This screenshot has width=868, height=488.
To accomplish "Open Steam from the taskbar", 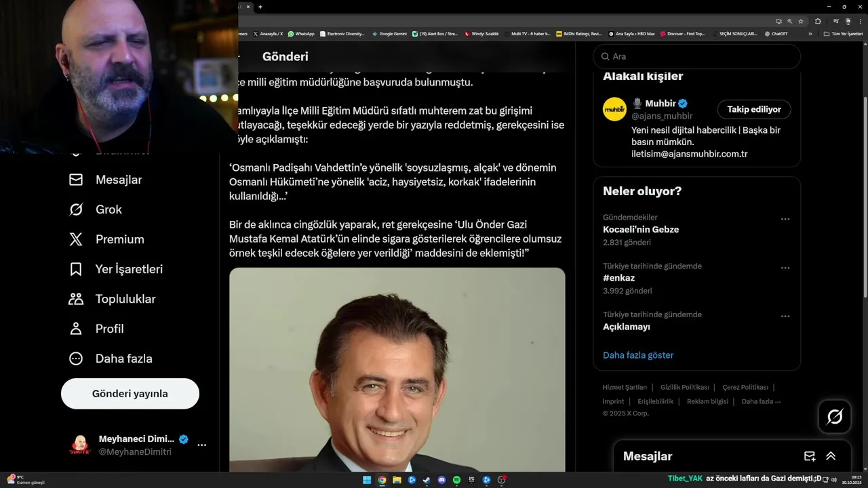I will pyautogui.click(x=427, y=480).
